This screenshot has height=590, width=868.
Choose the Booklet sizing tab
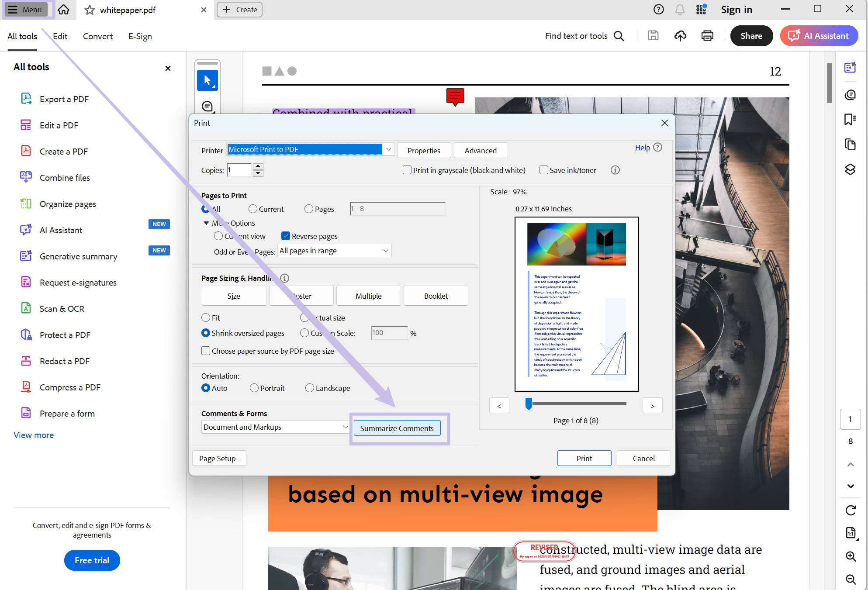(436, 296)
